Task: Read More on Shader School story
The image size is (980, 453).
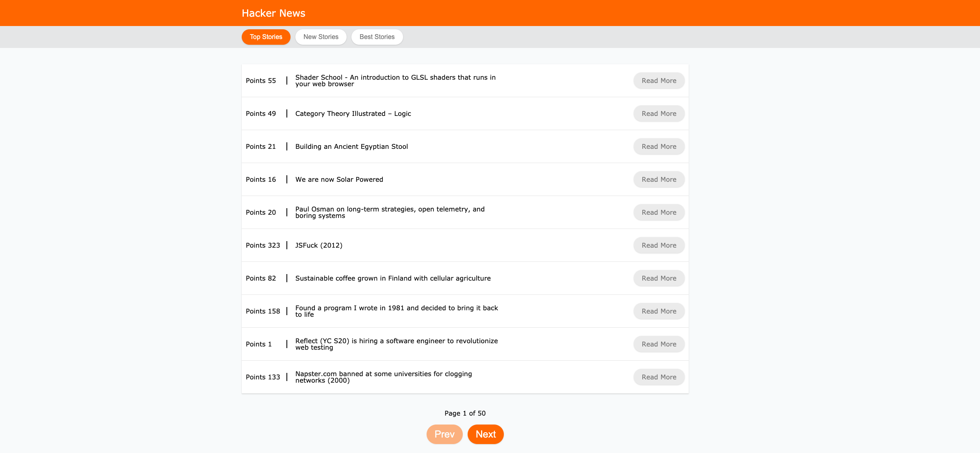Action: click(659, 81)
